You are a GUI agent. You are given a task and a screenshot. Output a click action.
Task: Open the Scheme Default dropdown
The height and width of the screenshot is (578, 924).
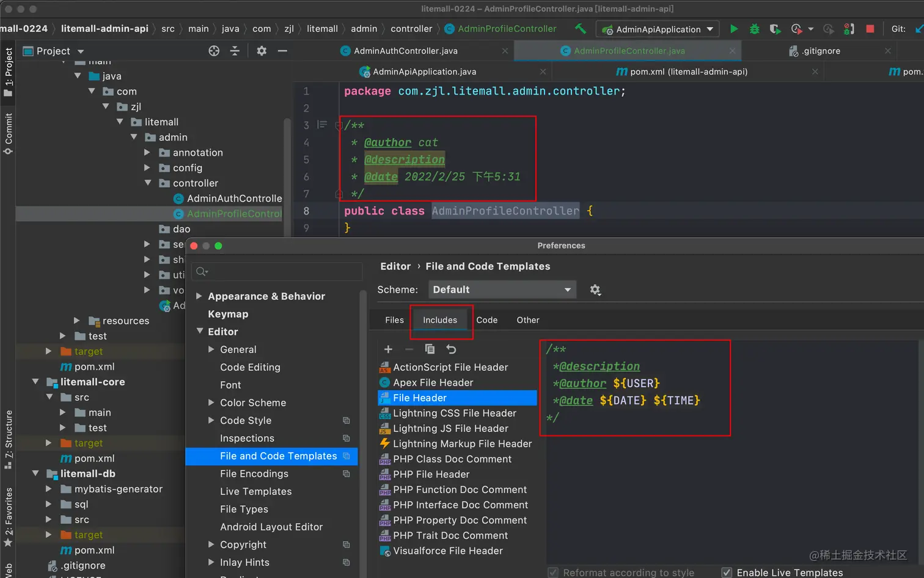click(x=502, y=290)
